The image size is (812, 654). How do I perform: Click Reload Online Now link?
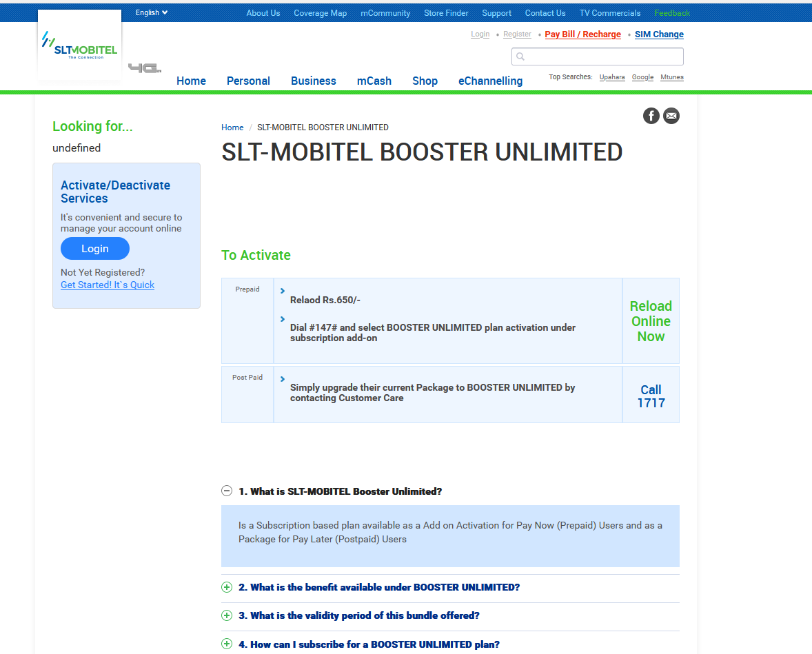(651, 321)
